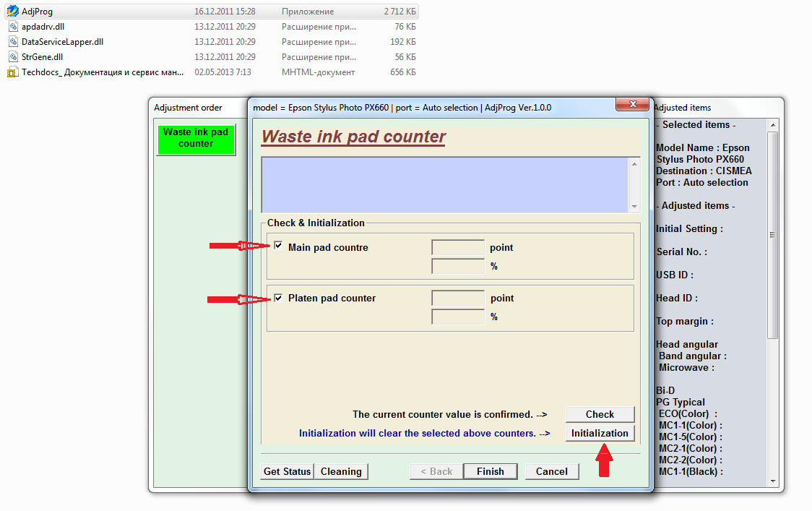Click the AdjProg file name text

37,12
